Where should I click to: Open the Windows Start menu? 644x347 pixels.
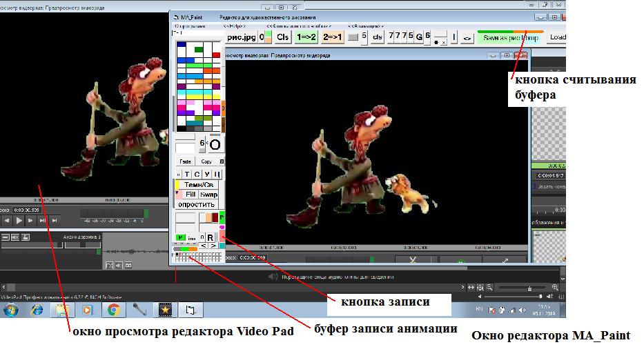(10, 310)
